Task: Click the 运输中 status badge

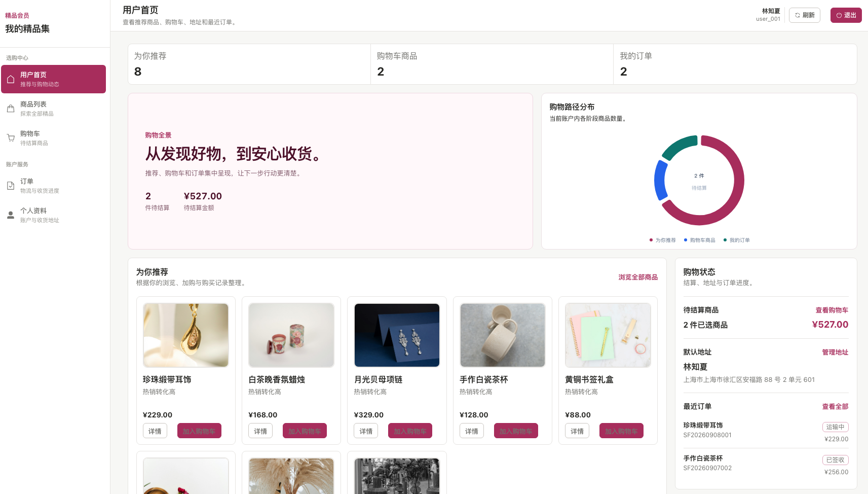Action: pyautogui.click(x=835, y=427)
